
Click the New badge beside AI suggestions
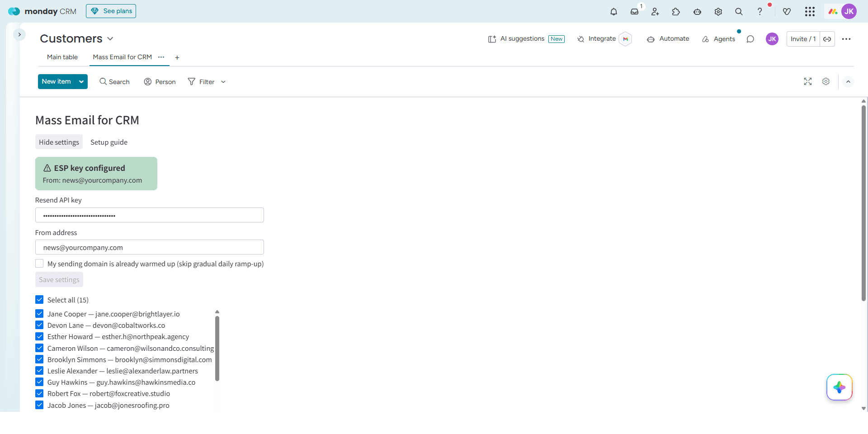coord(557,39)
